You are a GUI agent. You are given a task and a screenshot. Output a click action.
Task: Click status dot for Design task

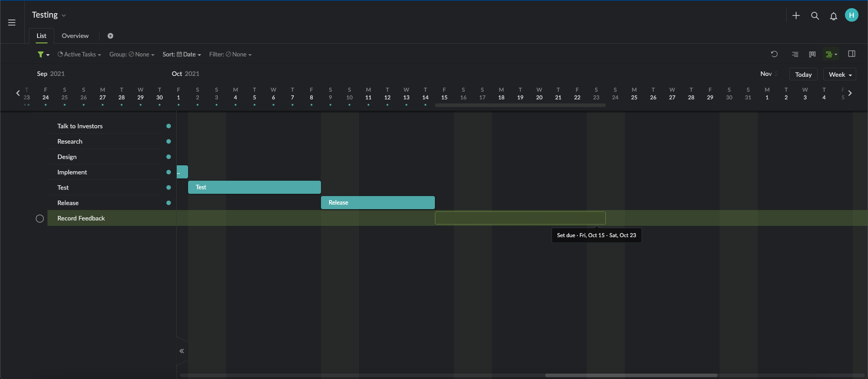169,157
